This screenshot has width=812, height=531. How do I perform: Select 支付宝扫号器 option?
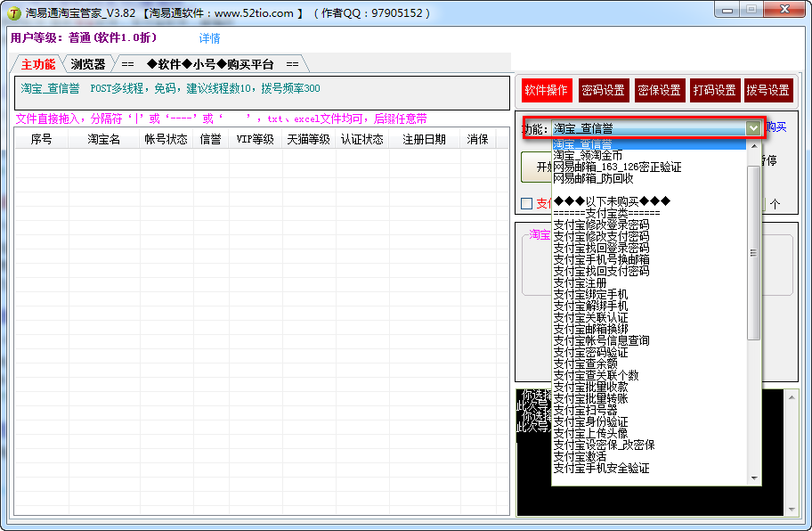pyautogui.click(x=585, y=411)
